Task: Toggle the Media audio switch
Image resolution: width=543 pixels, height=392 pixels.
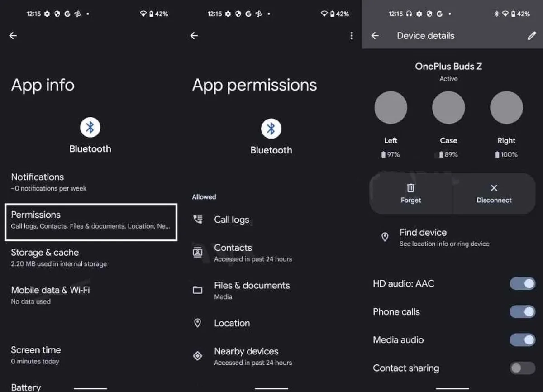Action: tap(523, 340)
